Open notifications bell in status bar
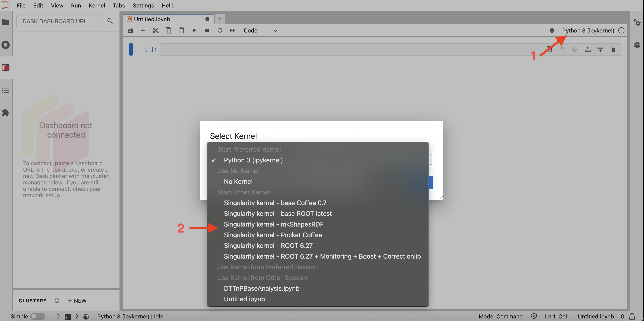The width and height of the screenshot is (644, 321). click(x=632, y=317)
